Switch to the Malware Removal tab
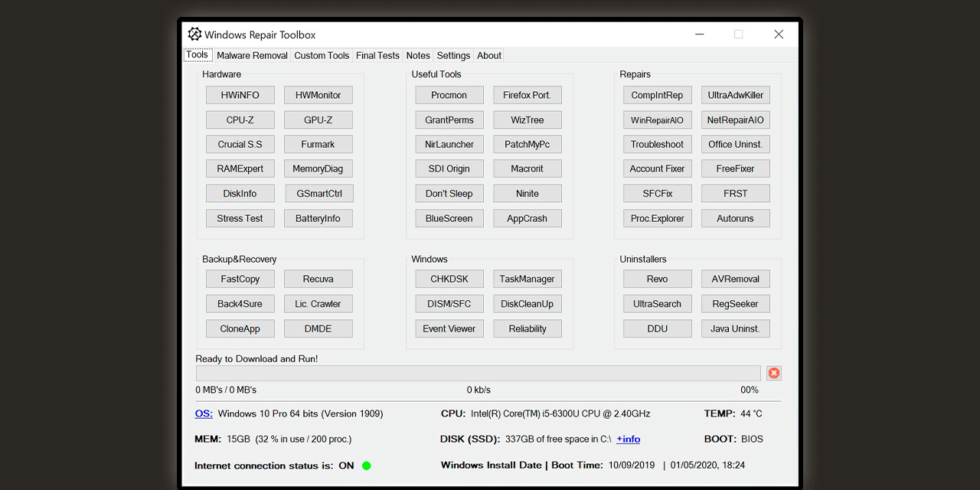Viewport: 980px width, 490px height. (252, 55)
